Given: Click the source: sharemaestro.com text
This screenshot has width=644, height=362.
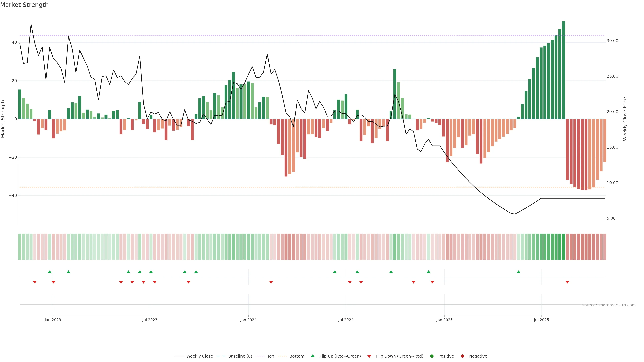Looking at the screenshot, I should 609,305.
